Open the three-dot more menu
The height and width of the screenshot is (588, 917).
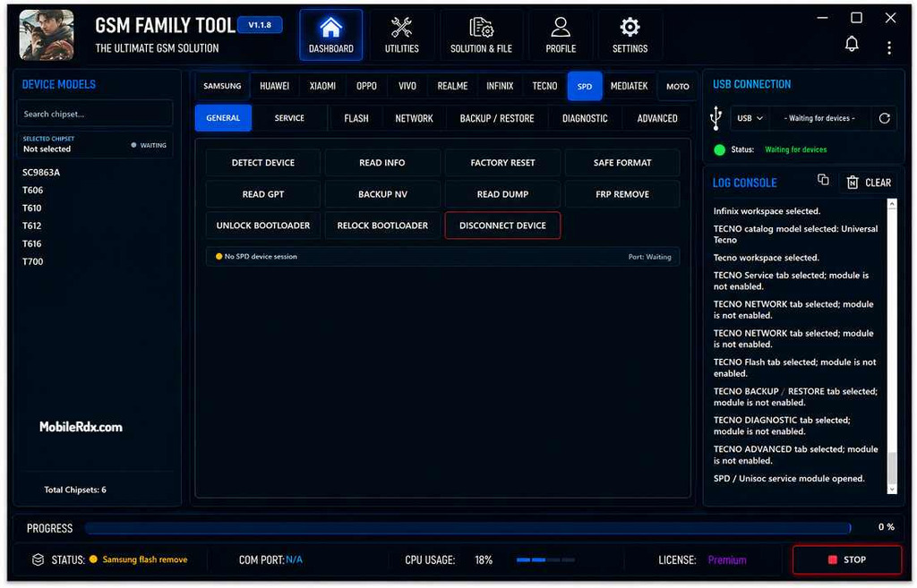coord(889,48)
